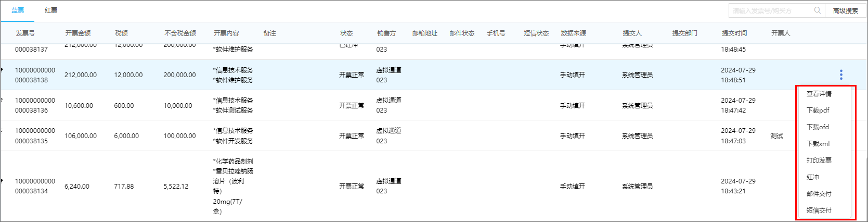Click the 开票金额 column header

(78, 33)
